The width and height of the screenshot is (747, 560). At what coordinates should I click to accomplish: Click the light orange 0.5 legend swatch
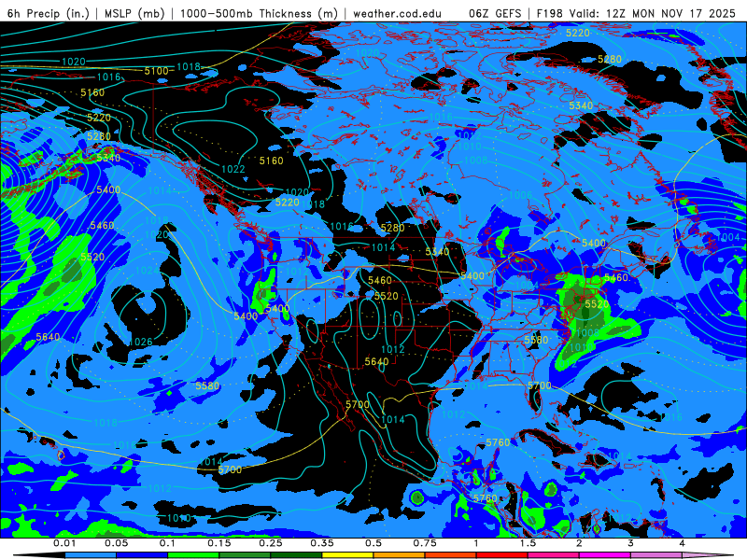[x=399, y=555]
